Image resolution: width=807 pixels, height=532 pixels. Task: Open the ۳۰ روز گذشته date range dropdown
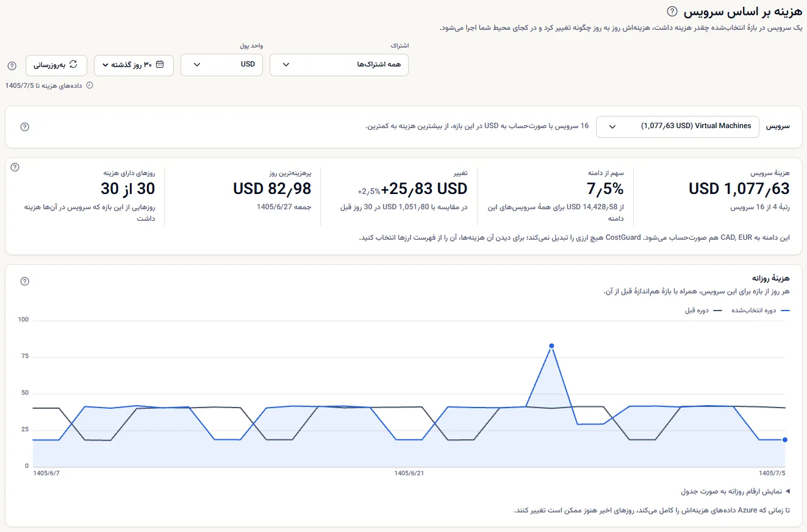pyautogui.click(x=134, y=65)
